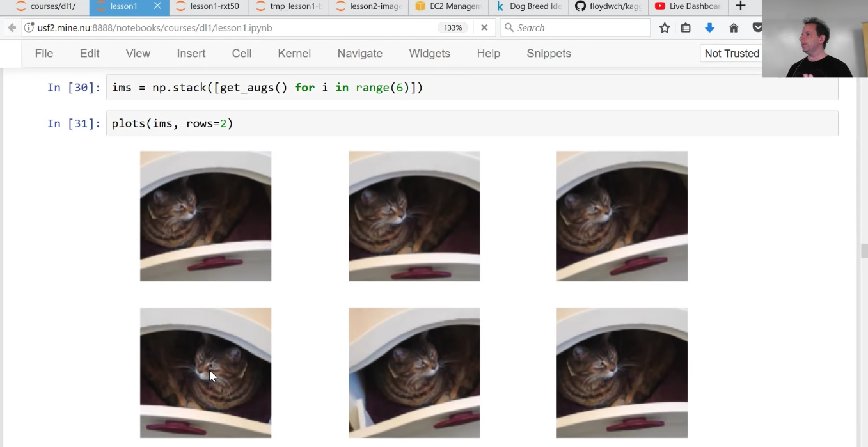Click the 133% zoom level indicator
This screenshot has height=447, width=868.
(x=453, y=28)
